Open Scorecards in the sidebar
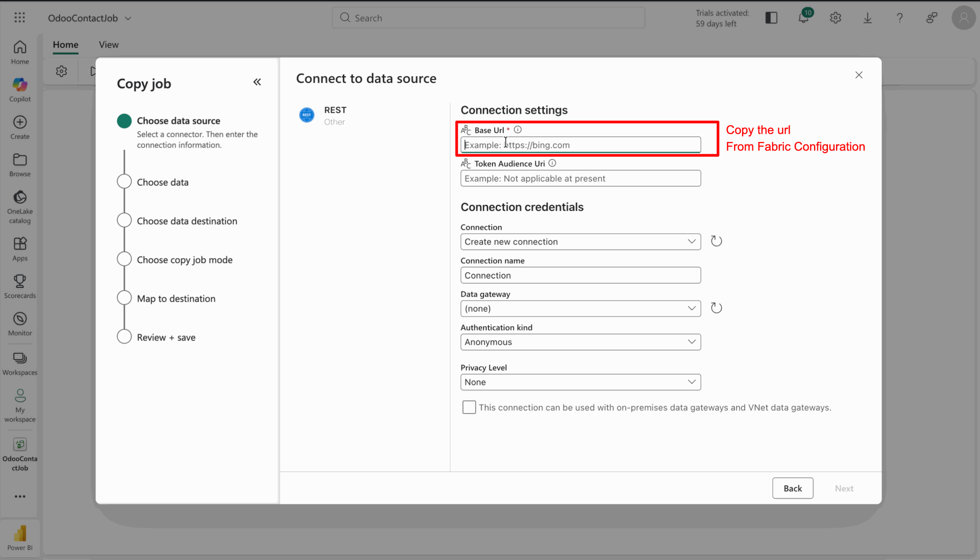This screenshot has width=980, height=560. pos(20,286)
